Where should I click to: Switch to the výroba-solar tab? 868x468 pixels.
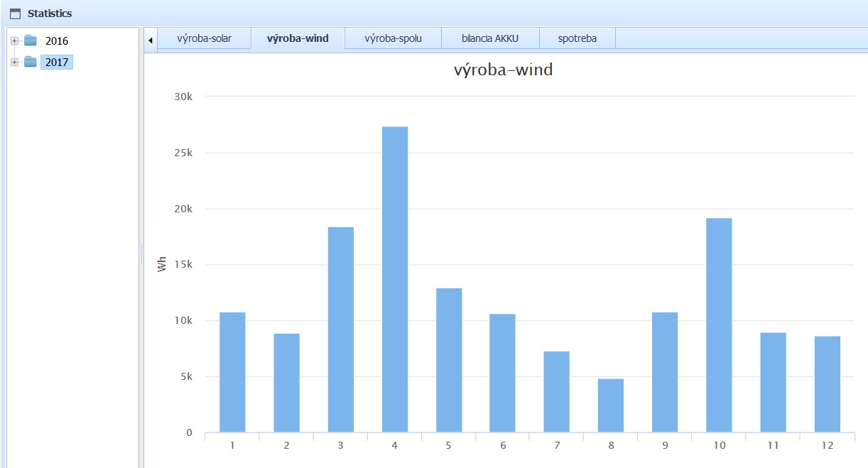(x=204, y=38)
